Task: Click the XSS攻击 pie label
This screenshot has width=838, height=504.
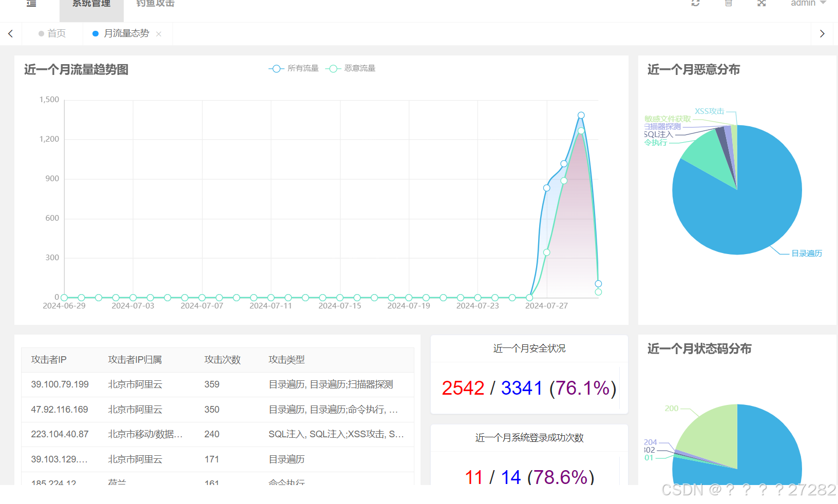Action: (709, 111)
